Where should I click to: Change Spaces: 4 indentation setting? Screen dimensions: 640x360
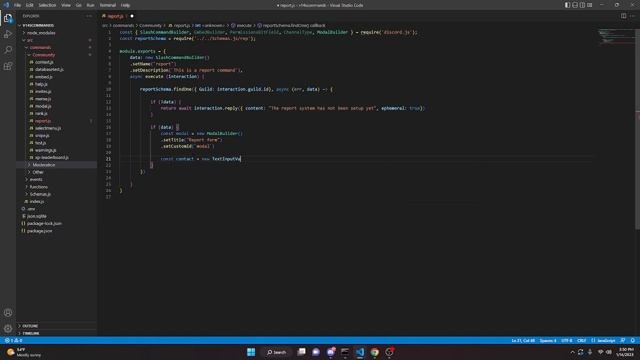[548, 340]
